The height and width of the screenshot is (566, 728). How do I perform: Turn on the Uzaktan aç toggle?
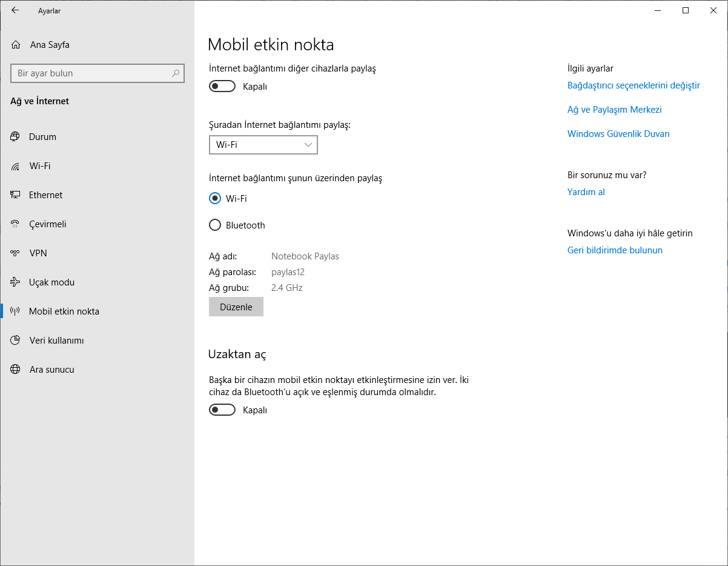pyautogui.click(x=222, y=409)
